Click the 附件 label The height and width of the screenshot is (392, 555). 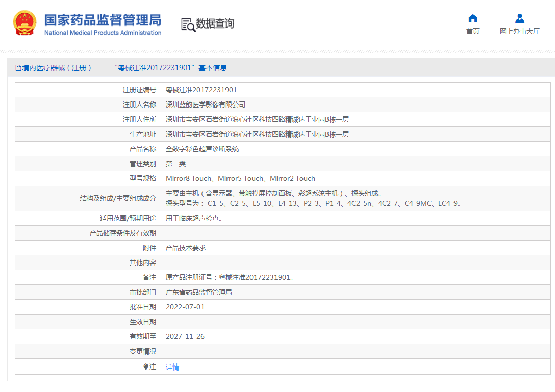pos(149,248)
